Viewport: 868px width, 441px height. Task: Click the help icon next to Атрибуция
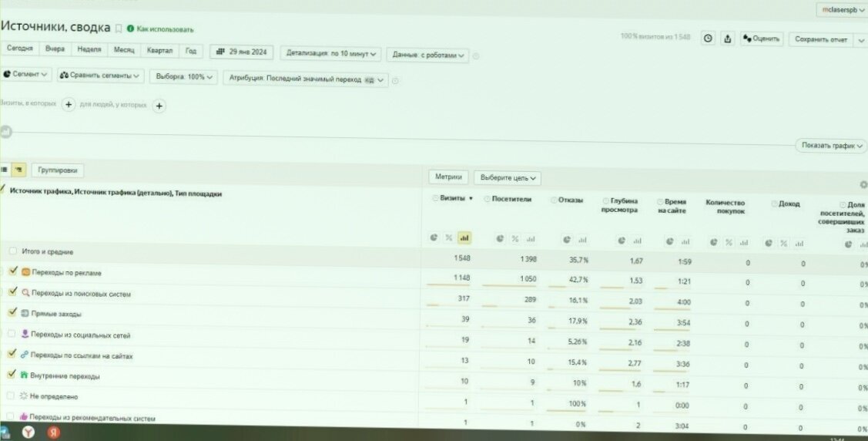[x=395, y=80]
